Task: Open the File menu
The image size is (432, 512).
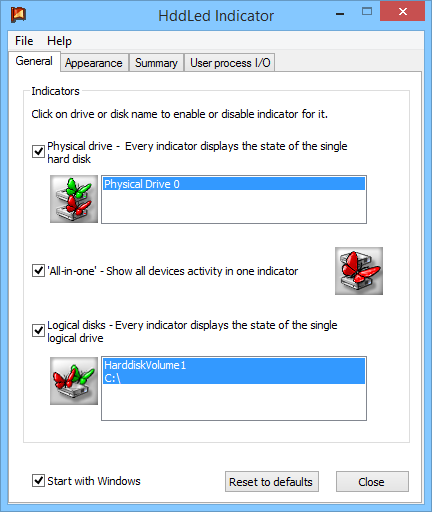Action: pos(24,41)
